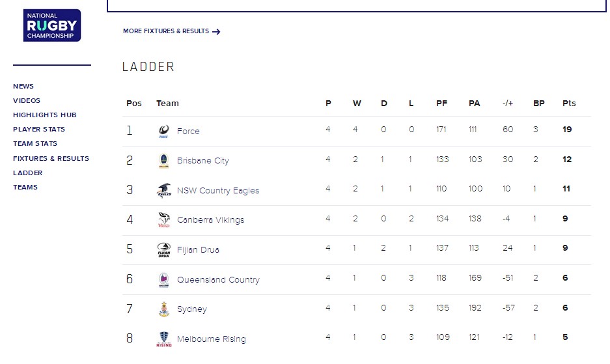The image size is (610, 364).
Task: Click the NSW Country Eagles logo
Action: 163,190
